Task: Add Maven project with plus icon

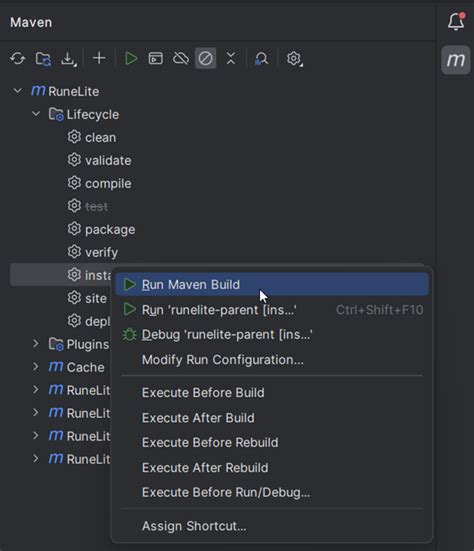Action: click(99, 58)
